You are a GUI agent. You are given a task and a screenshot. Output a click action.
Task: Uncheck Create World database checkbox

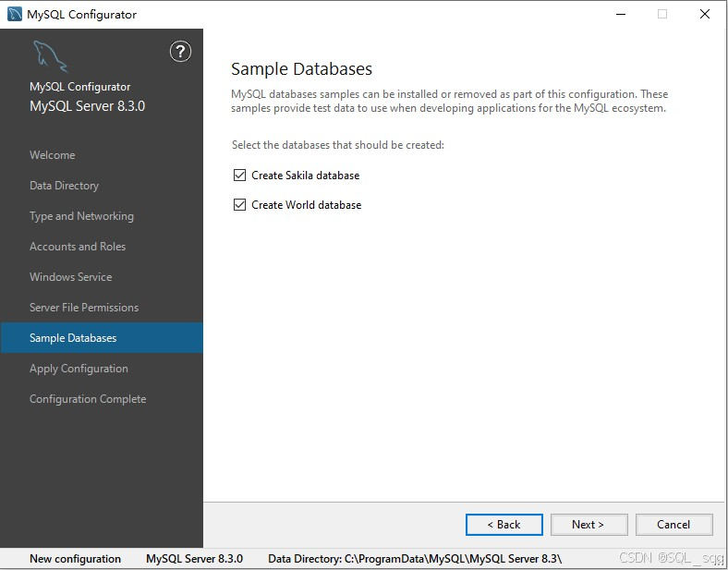pos(239,205)
